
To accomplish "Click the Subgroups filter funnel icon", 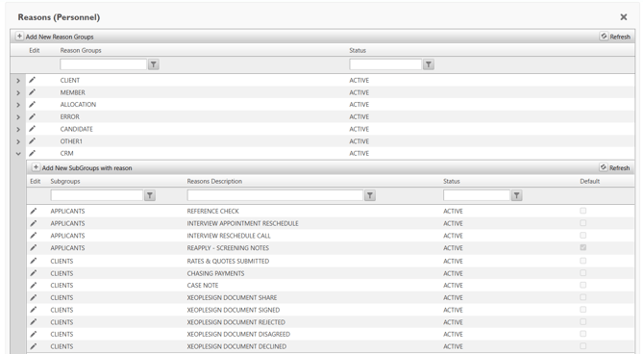I will pyautogui.click(x=150, y=195).
